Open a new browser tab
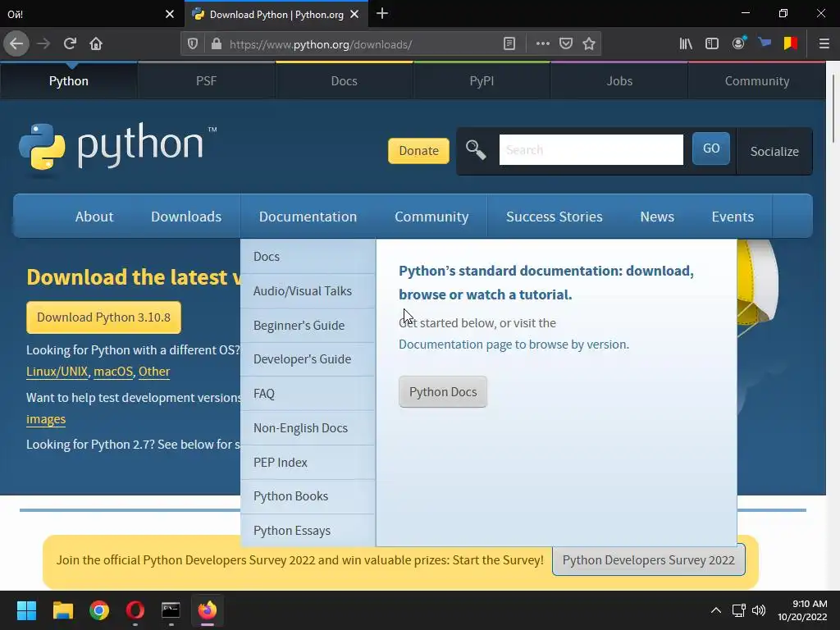 tap(382, 13)
